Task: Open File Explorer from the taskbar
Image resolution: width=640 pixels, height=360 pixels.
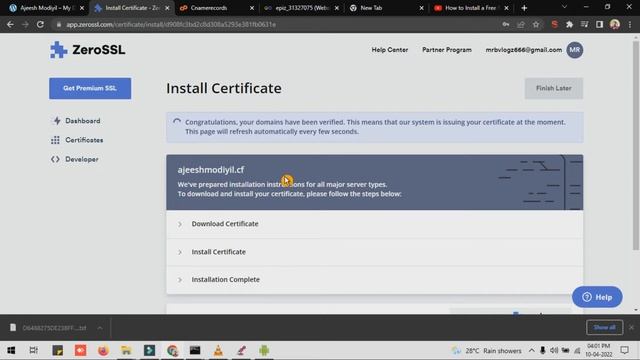Action: click(x=126, y=350)
